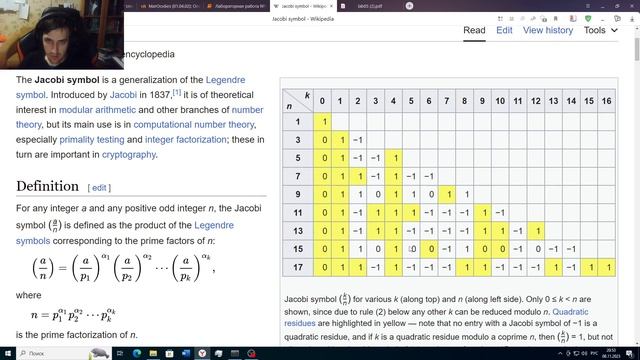
Task: Click table column header 10
Action: (x=500, y=101)
